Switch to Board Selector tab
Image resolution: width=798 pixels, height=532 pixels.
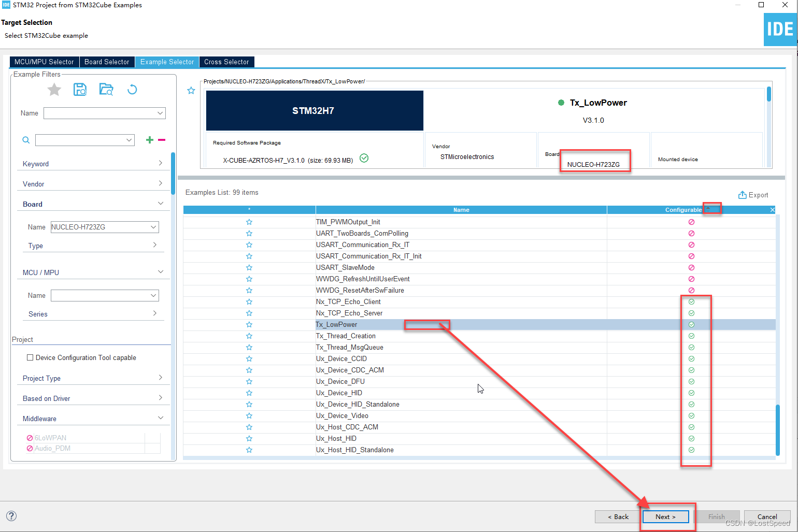tap(107, 62)
